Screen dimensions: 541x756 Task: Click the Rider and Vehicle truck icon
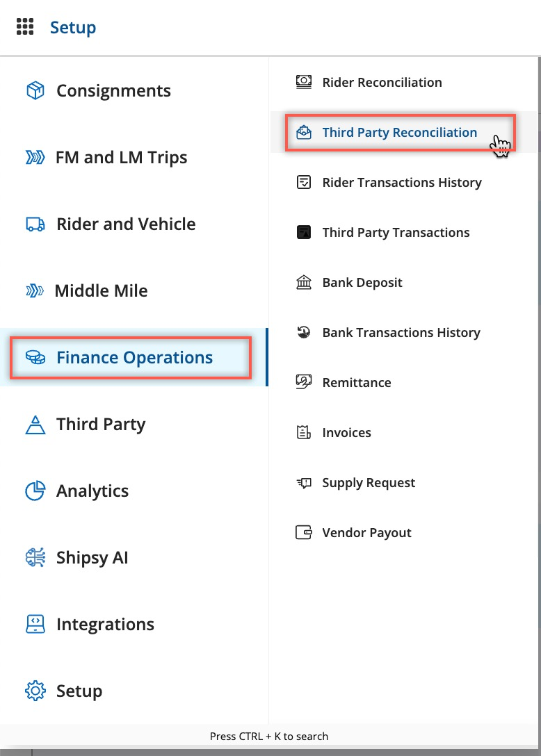(35, 224)
